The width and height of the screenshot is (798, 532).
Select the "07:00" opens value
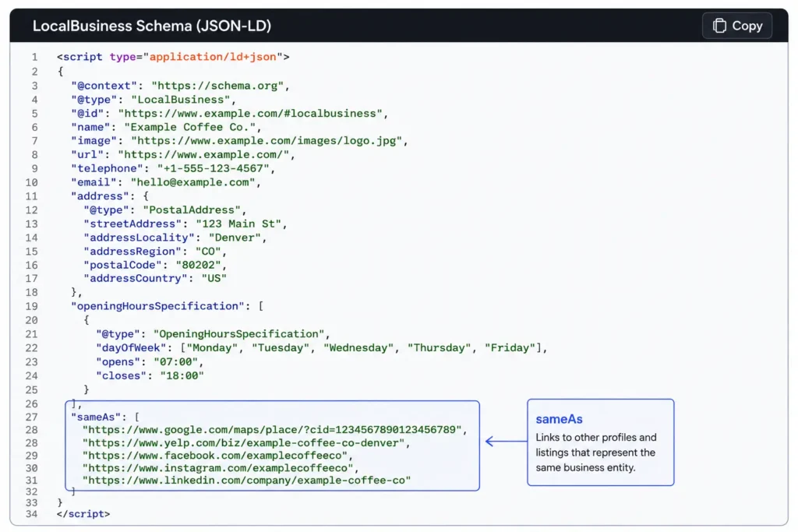(175, 362)
